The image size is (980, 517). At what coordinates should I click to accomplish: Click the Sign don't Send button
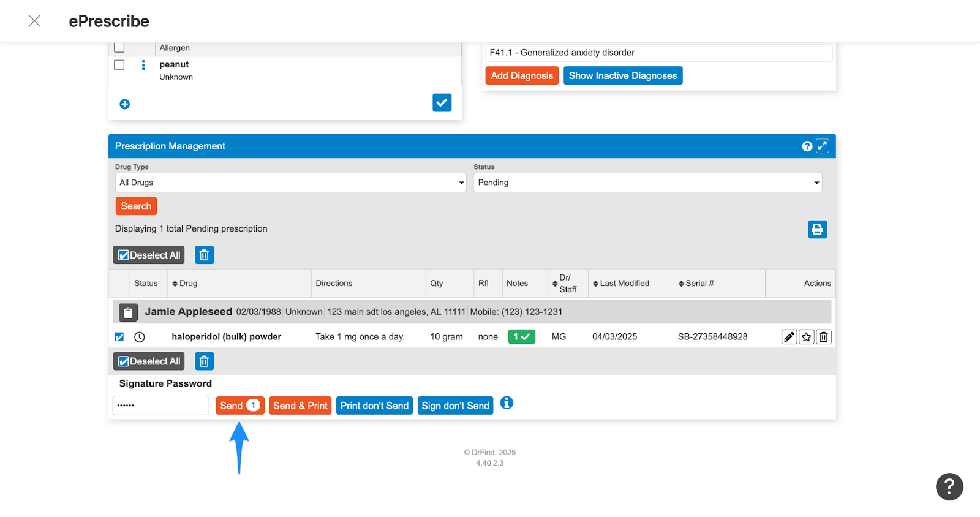click(455, 406)
